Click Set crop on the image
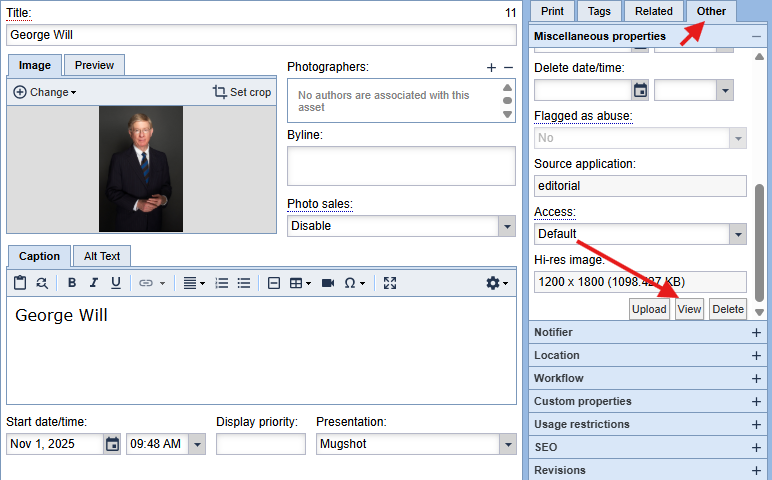This screenshot has width=772, height=480. click(x=242, y=92)
